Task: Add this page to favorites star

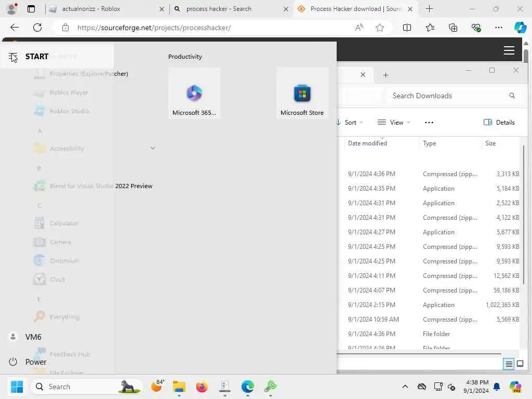Action: pos(380,28)
